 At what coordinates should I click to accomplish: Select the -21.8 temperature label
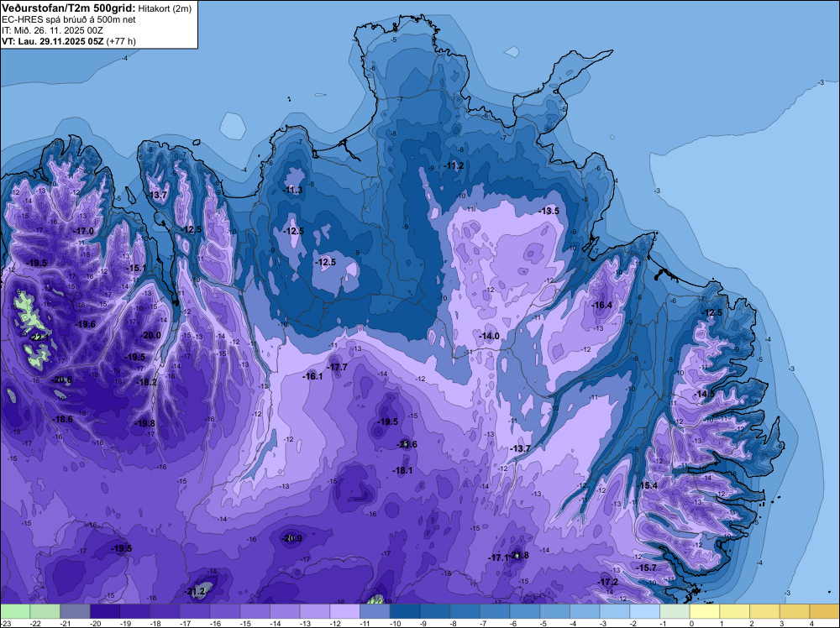point(518,555)
